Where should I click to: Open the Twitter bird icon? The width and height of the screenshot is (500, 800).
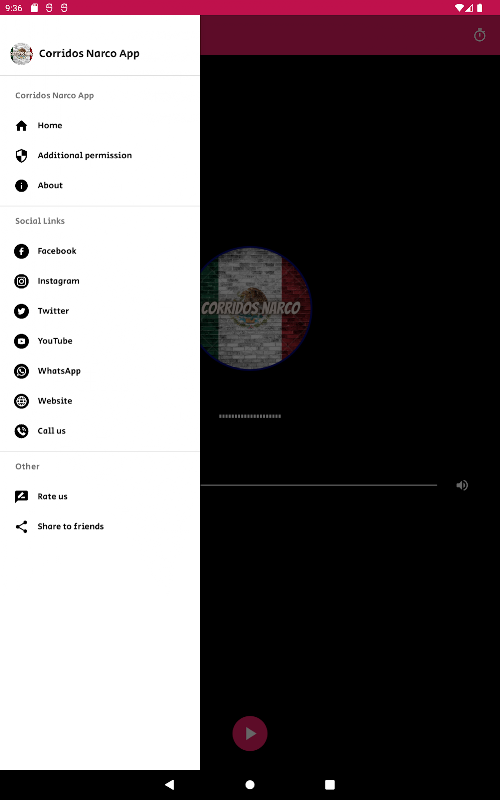point(21,311)
